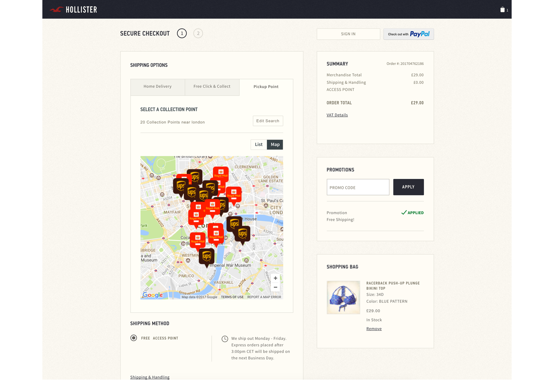Focus the Promo Code input field
The image size is (554, 392).
tap(358, 187)
